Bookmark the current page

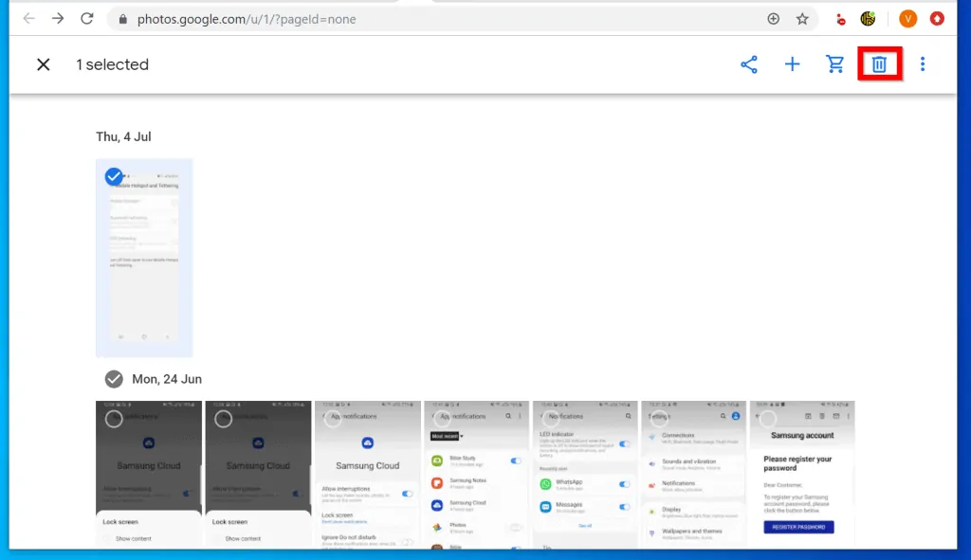point(801,18)
